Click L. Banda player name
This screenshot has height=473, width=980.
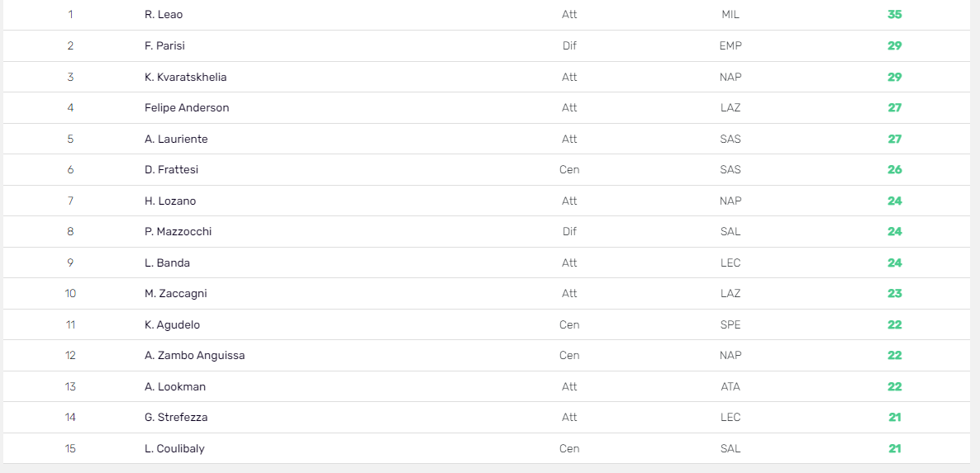point(167,263)
